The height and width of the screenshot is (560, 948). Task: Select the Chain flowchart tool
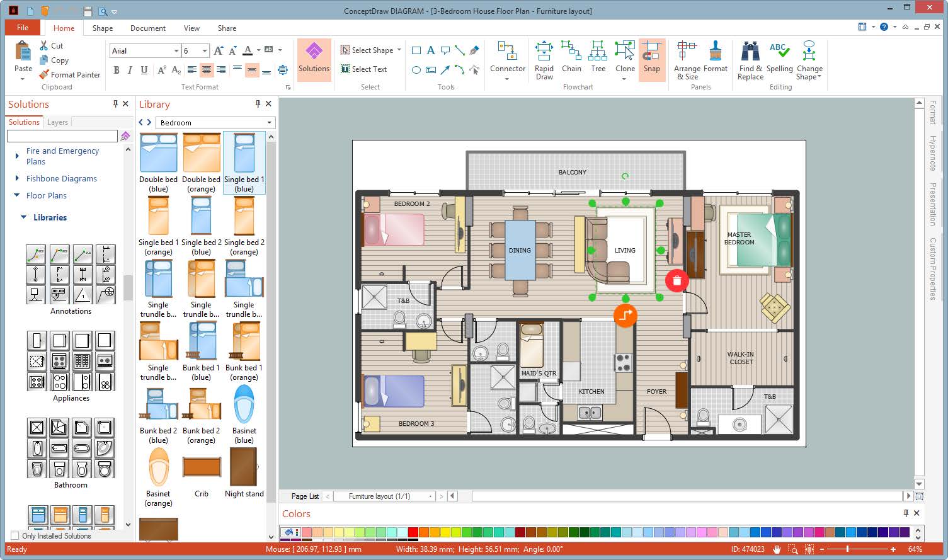coord(571,60)
